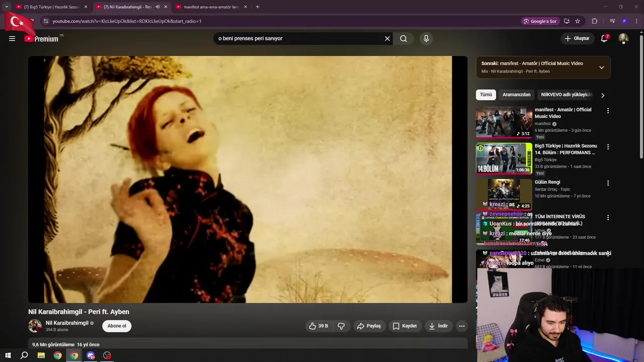The width and height of the screenshot is (644, 362).
Task: Open File Explorer from taskbar
Action: 41,355
